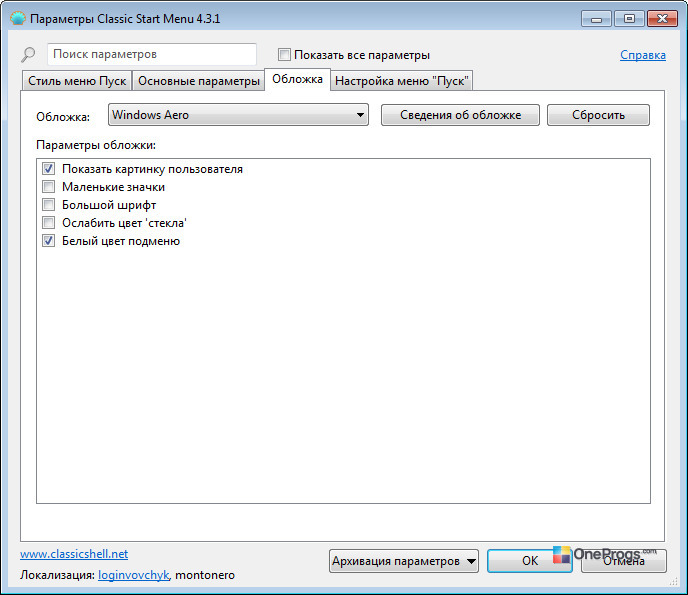
Task: Open the 'Настройка меню "Пуск"' tab
Action: click(x=401, y=81)
